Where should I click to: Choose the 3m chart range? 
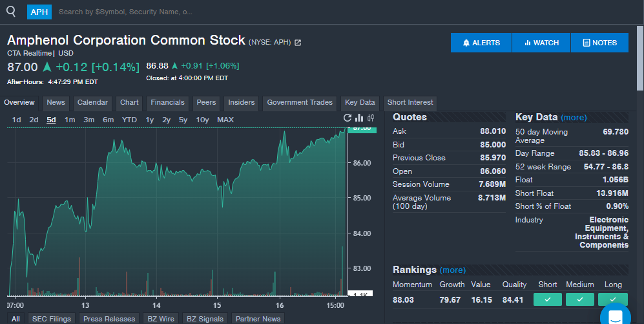pos(88,120)
